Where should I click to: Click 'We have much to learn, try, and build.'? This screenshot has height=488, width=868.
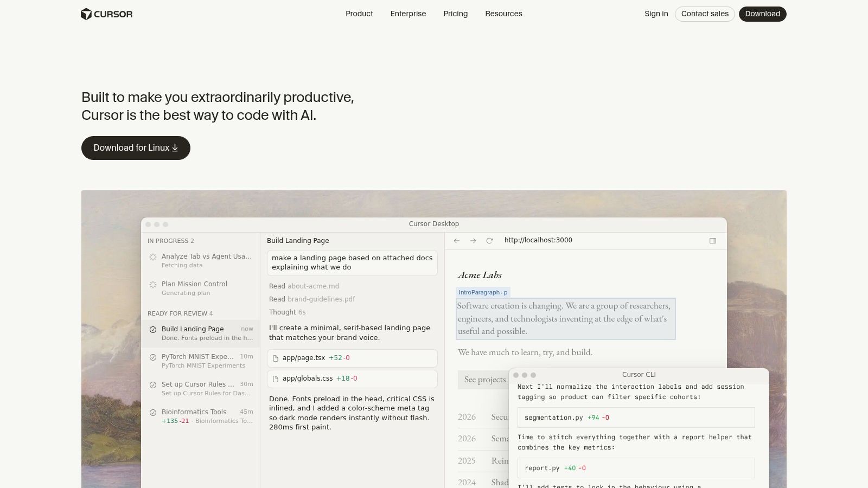[x=525, y=352]
